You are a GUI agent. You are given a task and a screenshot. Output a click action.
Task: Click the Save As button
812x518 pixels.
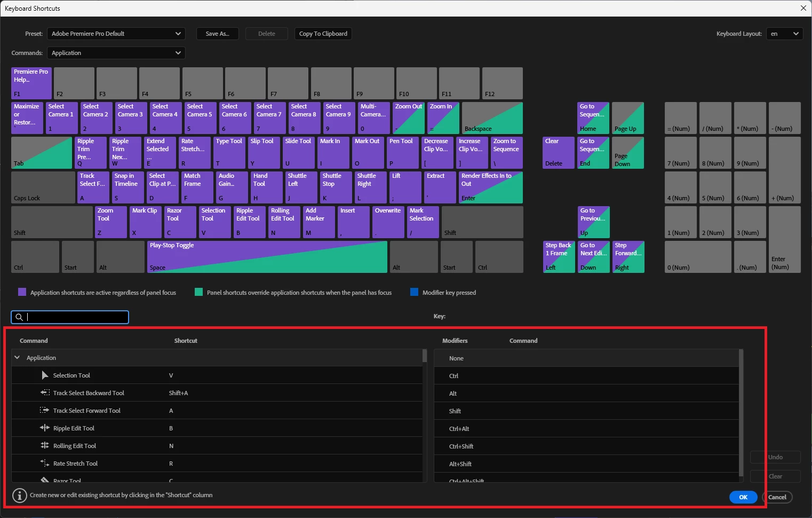click(x=218, y=34)
